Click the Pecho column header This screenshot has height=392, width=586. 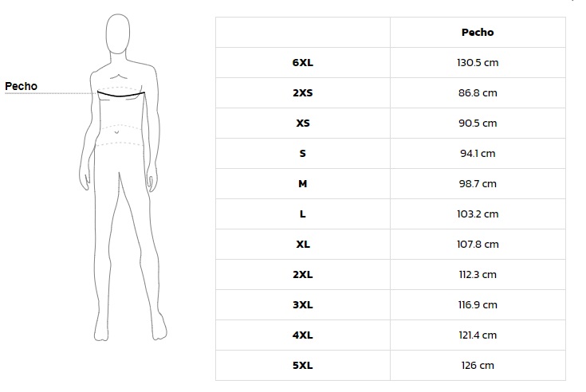coord(478,33)
